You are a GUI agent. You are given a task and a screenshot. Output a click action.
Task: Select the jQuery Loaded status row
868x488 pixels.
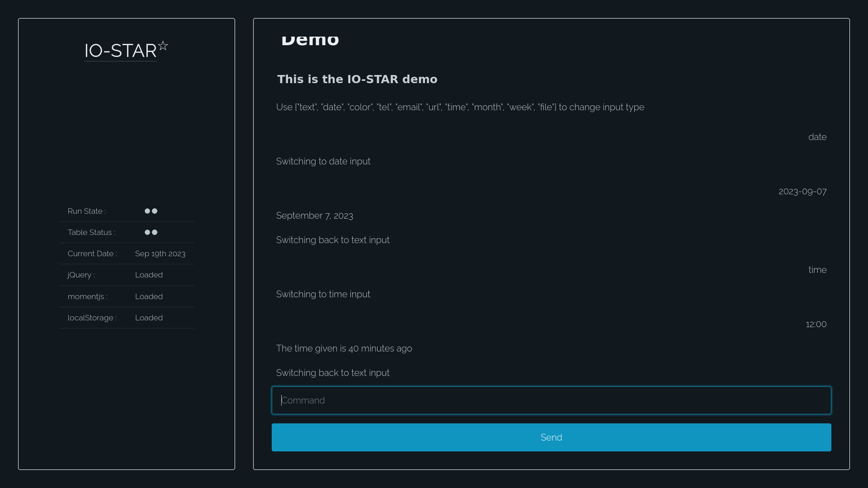127,275
